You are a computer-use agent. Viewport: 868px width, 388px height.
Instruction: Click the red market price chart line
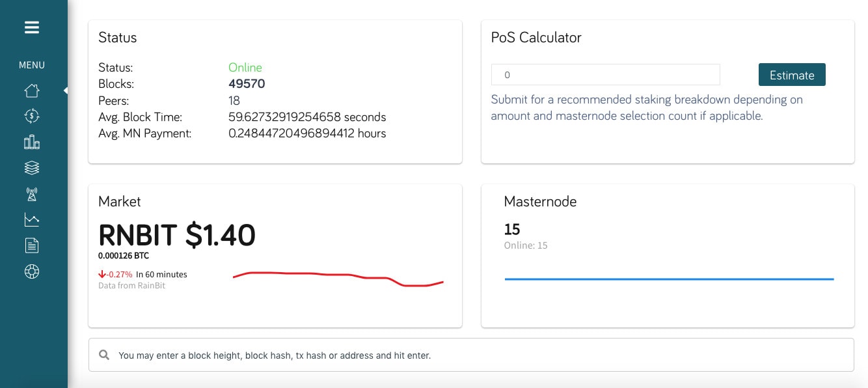pos(338,278)
